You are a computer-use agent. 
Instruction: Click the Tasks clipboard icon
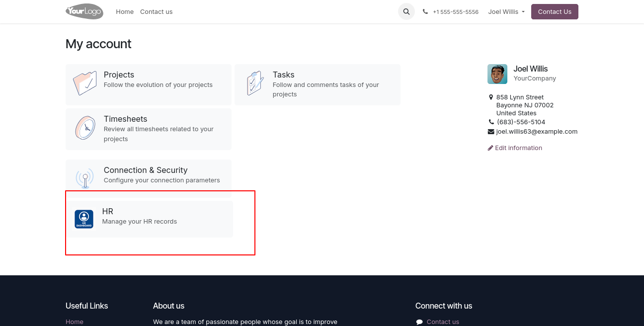(254, 83)
